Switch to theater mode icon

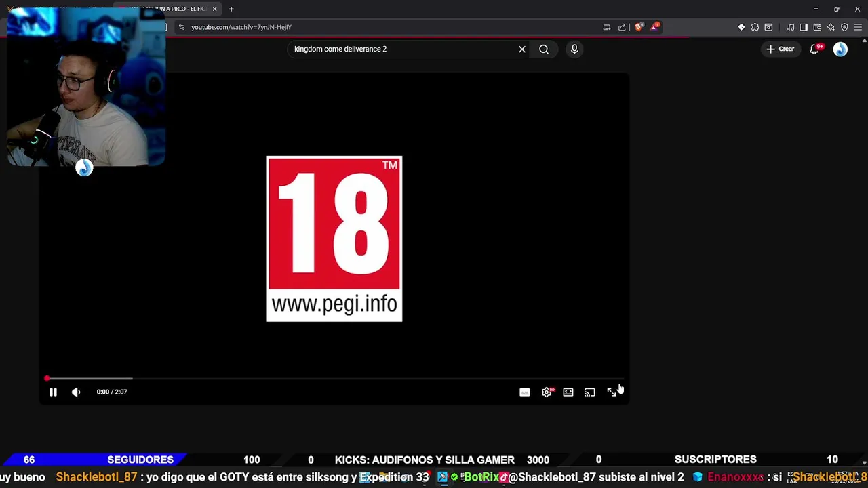[x=568, y=392]
